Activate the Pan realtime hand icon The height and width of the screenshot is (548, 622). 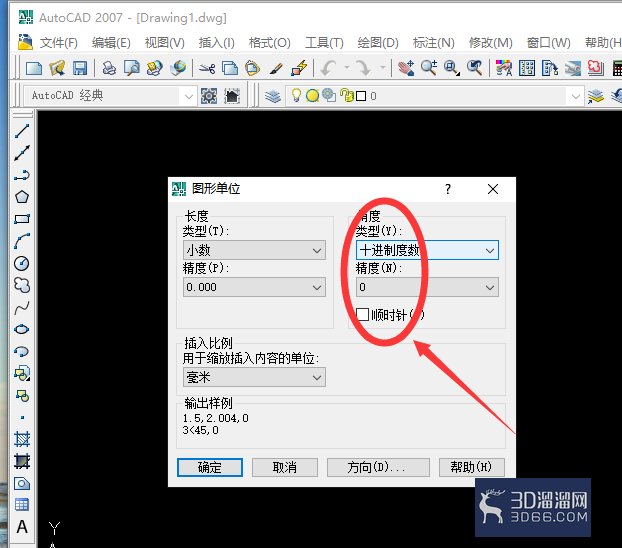(x=406, y=68)
